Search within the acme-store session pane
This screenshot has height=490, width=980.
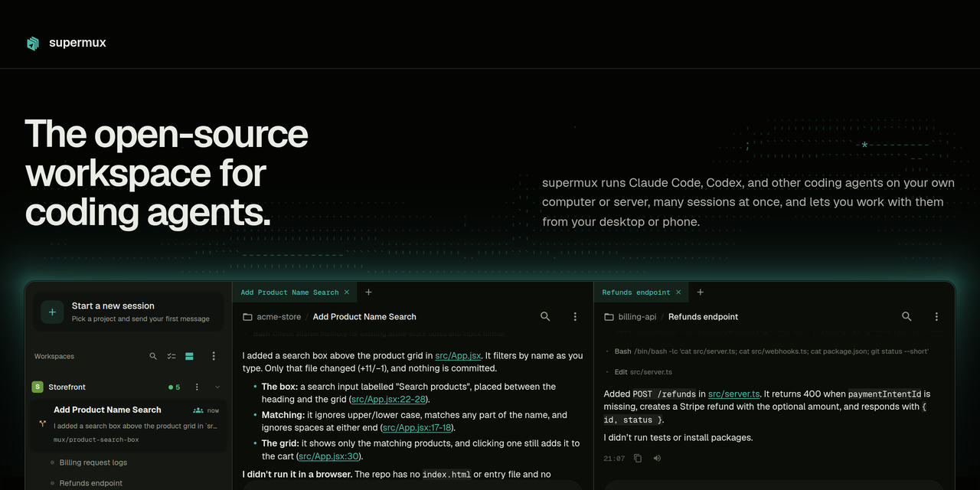[545, 316]
